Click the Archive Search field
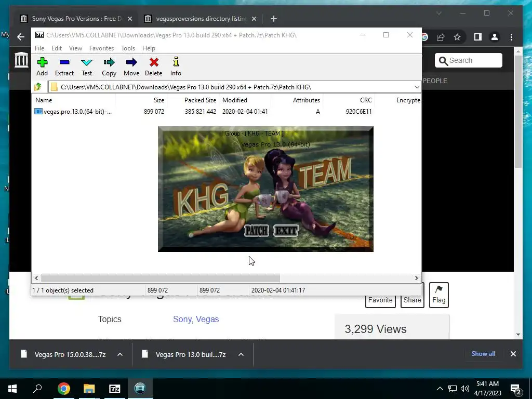The image size is (532, 399). (x=468, y=60)
